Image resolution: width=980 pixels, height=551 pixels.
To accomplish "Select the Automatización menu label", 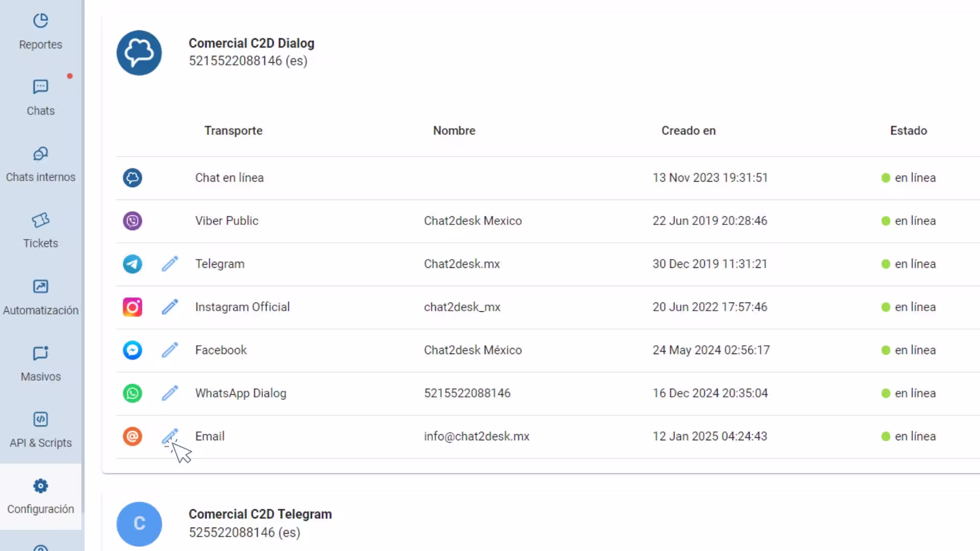I will pyautogui.click(x=41, y=310).
